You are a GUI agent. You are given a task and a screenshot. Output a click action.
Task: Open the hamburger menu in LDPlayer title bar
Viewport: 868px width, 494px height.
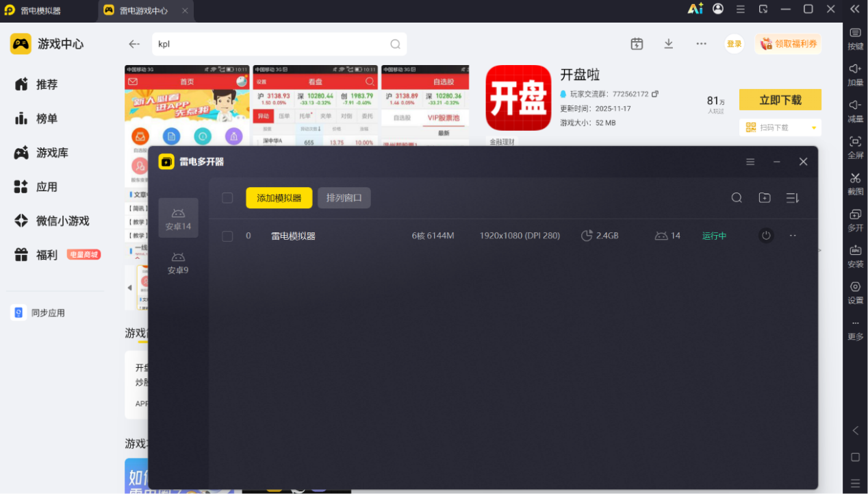pyautogui.click(x=741, y=9)
